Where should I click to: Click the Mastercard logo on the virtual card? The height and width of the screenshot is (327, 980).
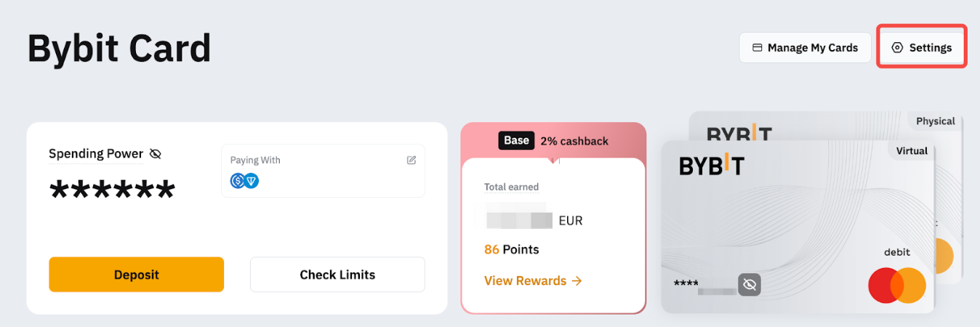(896, 286)
